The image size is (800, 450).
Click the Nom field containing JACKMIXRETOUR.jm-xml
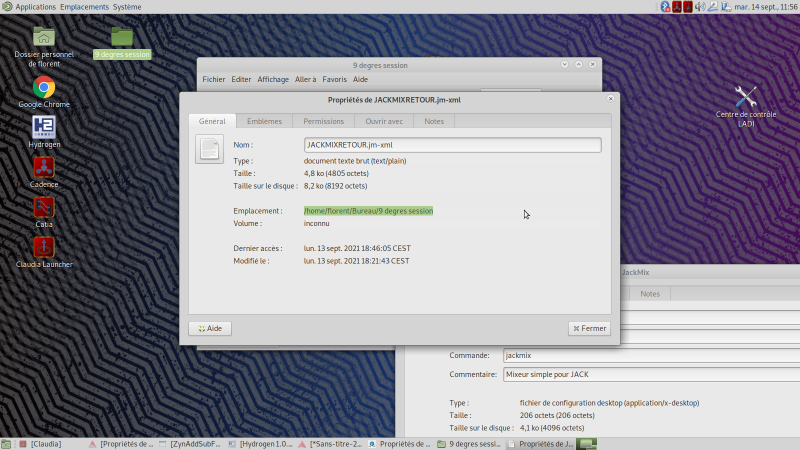coord(453,145)
